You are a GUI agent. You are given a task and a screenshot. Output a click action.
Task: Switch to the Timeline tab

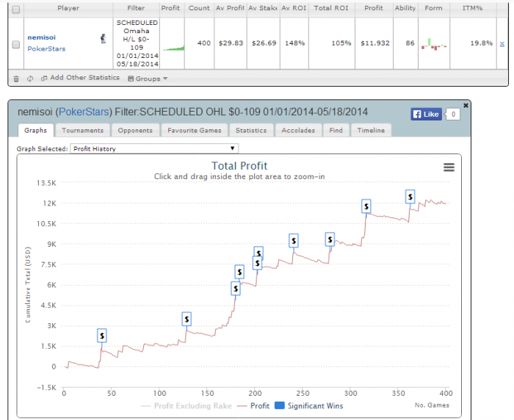(371, 131)
